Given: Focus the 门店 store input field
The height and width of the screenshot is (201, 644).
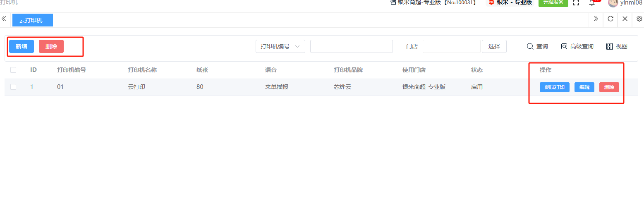Looking at the screenshot, I should point(451,47).
